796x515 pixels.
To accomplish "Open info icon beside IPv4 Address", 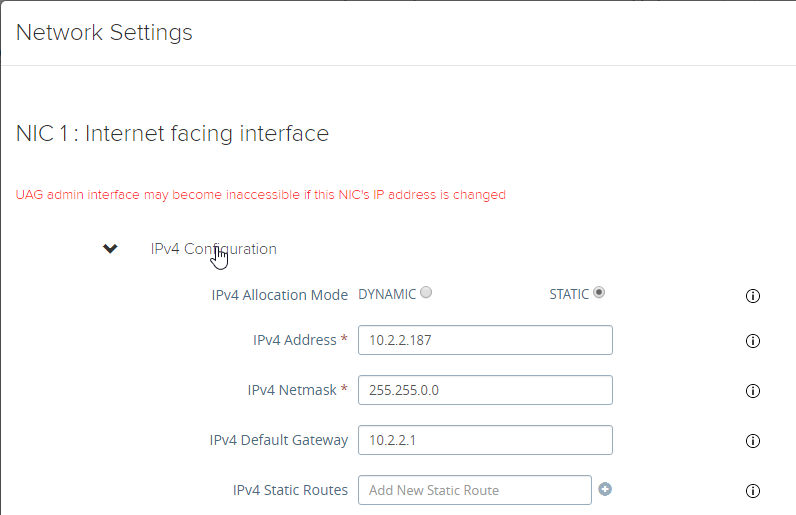I will coord(752,341).
